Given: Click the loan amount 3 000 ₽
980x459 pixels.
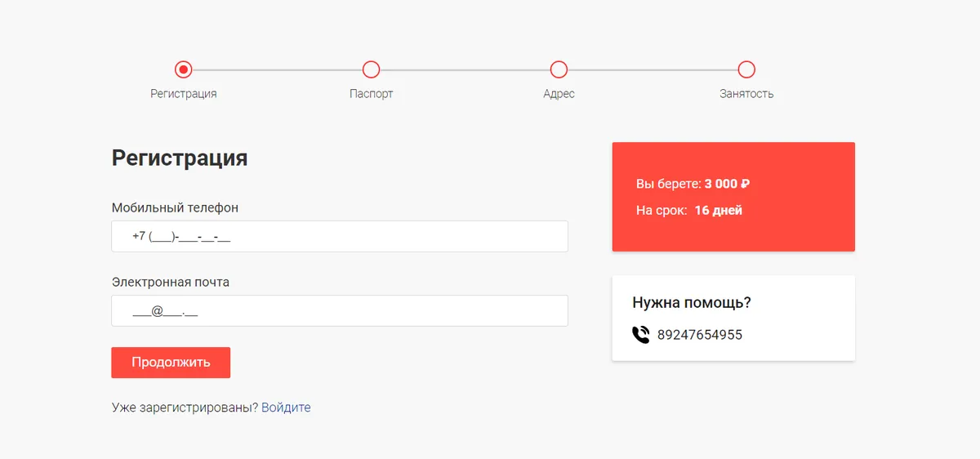Looking at the screenshot, I should 727,184.
